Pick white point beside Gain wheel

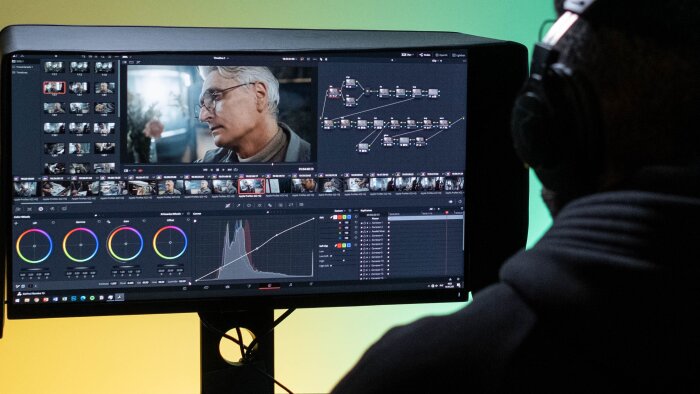108,222
